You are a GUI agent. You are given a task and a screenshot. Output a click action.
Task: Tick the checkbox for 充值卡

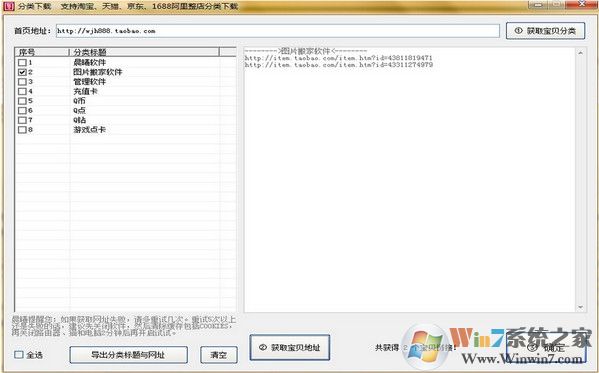click(22, 91)
